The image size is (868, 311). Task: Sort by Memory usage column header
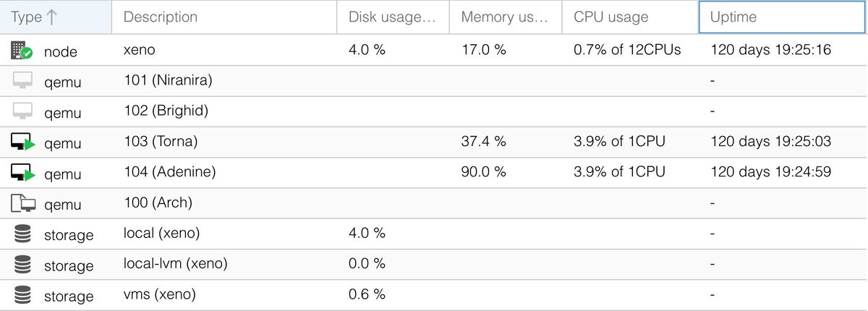(x=505, y=17)
